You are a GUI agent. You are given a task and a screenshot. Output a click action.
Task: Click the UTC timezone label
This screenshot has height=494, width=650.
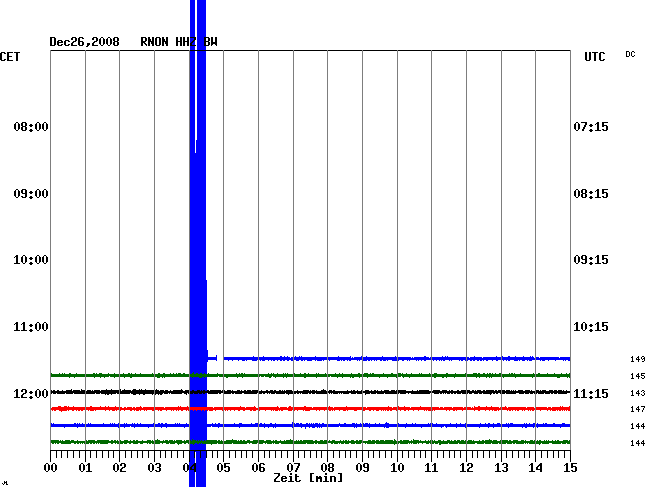point(594,57)
